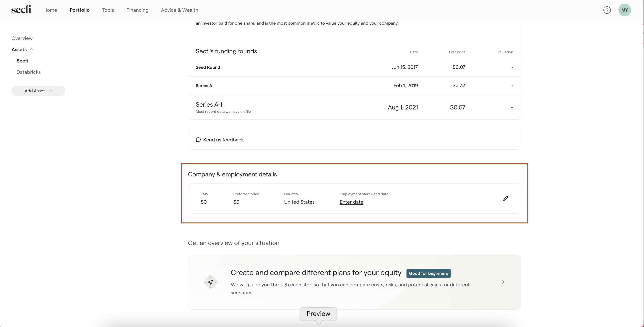
Task: Click the Preview tooltip button
Action: (x=318, y=313)
